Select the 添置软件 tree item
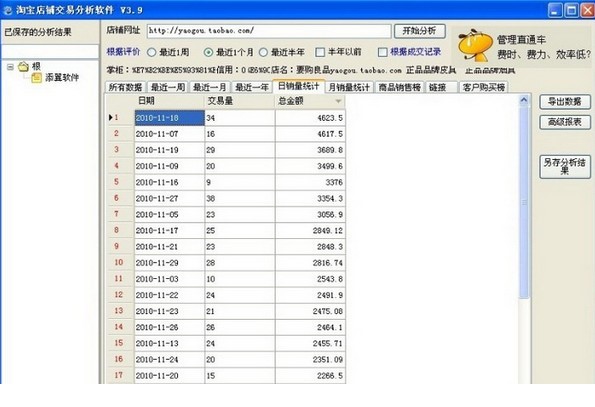Viewport: 595px width, 407px height. 62,78
